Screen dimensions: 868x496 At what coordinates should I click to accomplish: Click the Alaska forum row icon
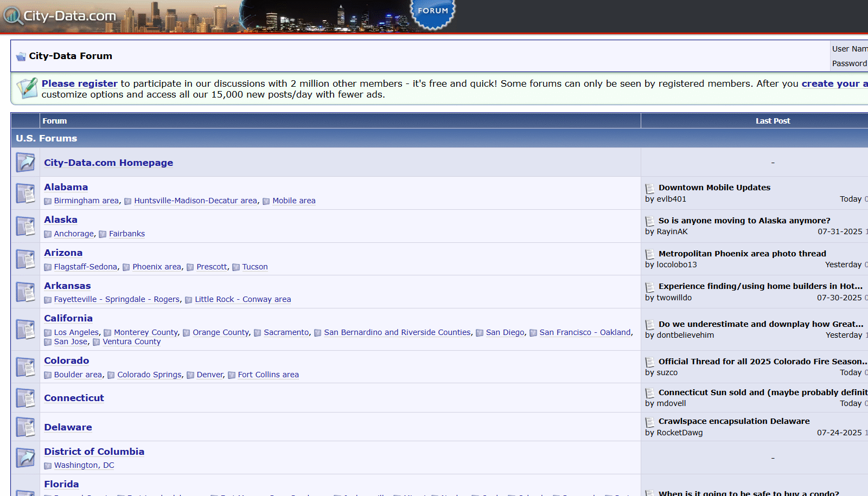[x=25, y=226]
